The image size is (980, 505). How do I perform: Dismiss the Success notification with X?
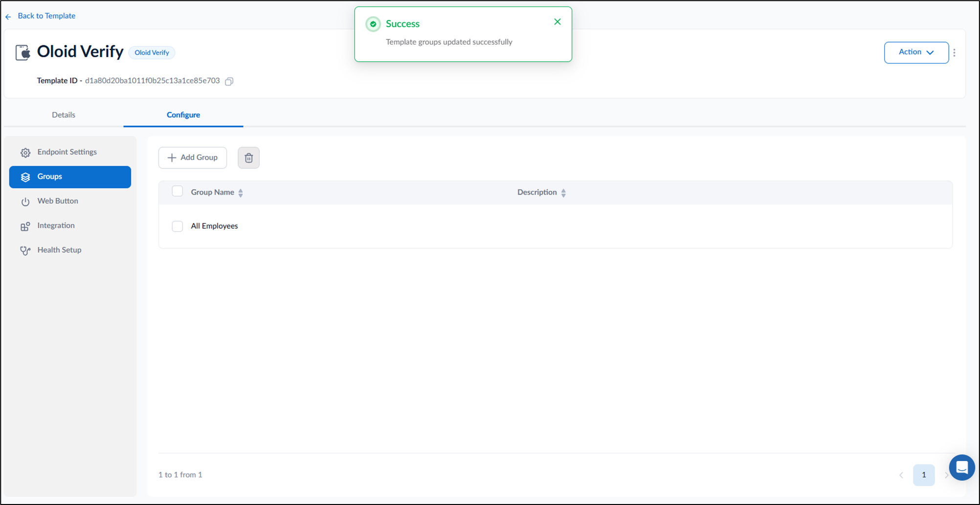click(x=557, y=22)
